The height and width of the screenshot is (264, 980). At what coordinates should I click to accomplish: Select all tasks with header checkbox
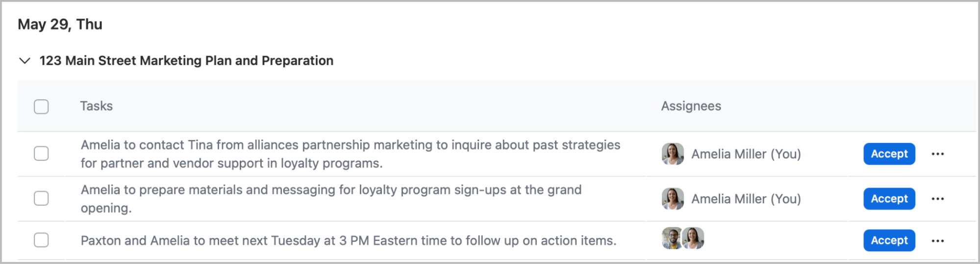[41, 107]
